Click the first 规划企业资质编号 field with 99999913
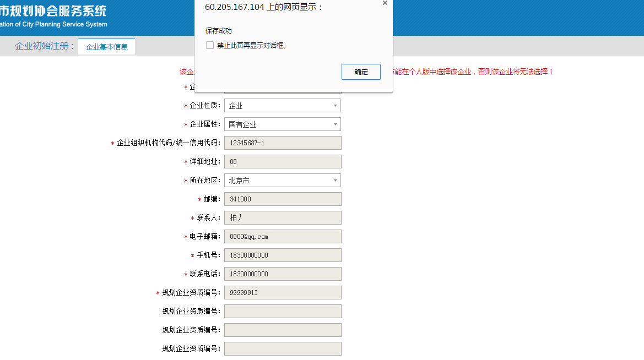This screenshot has width=644, height=360. click(283, 293)
